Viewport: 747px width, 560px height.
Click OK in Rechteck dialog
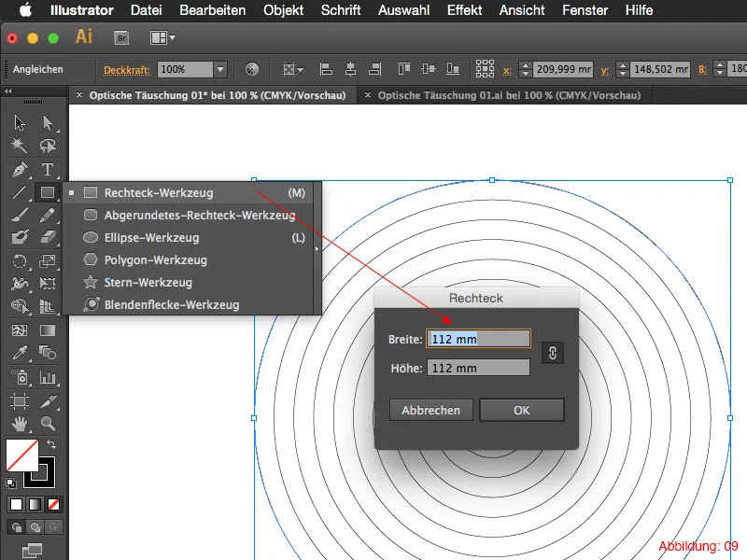[x=522, y=410]
